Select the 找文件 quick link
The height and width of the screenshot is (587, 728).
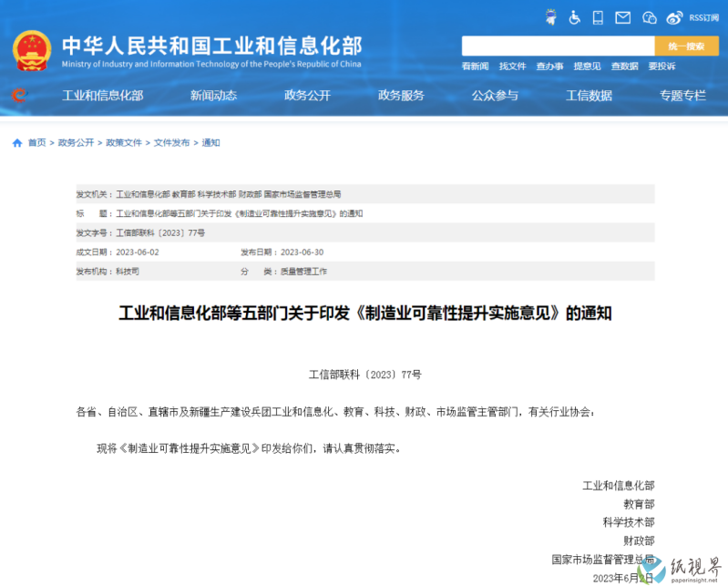click(513, 66)
